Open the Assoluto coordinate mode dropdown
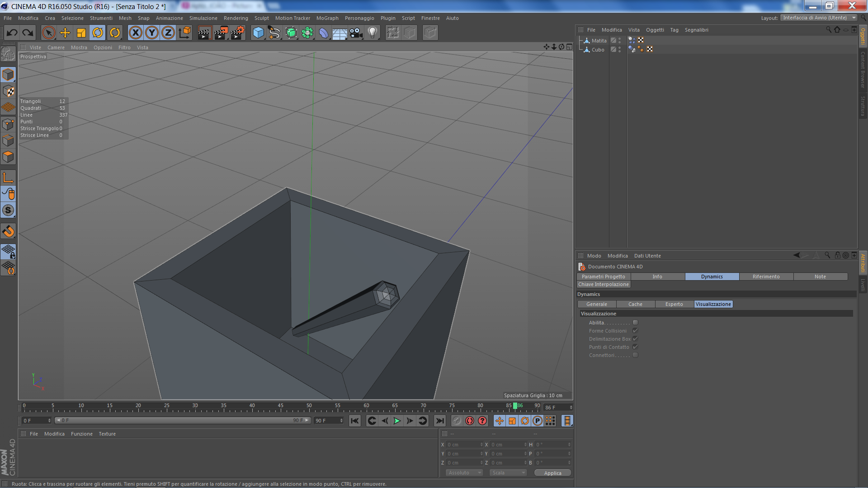868x488 pixels. click(464, 473)
